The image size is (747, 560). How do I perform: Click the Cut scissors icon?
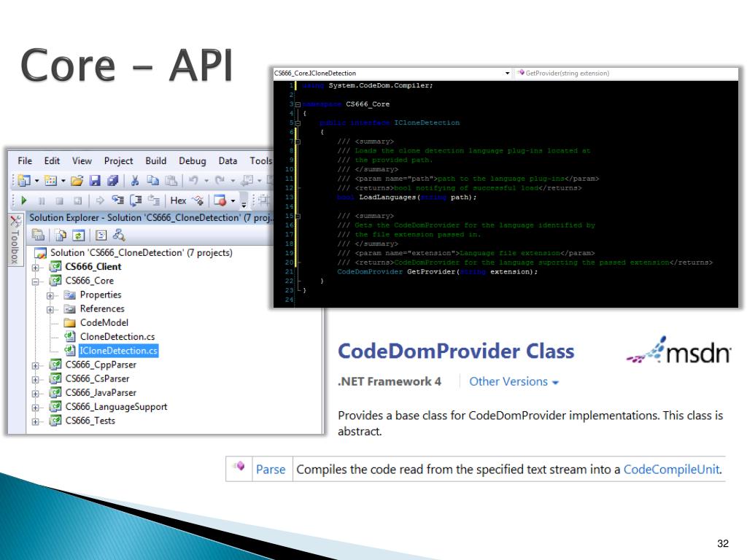tap(135, 180)
